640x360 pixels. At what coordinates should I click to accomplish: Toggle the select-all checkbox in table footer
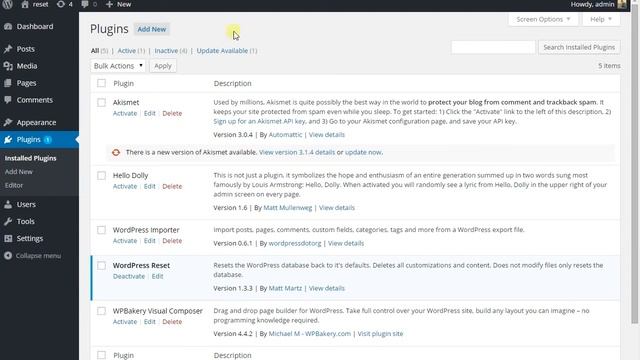click(x=101, y=355)
